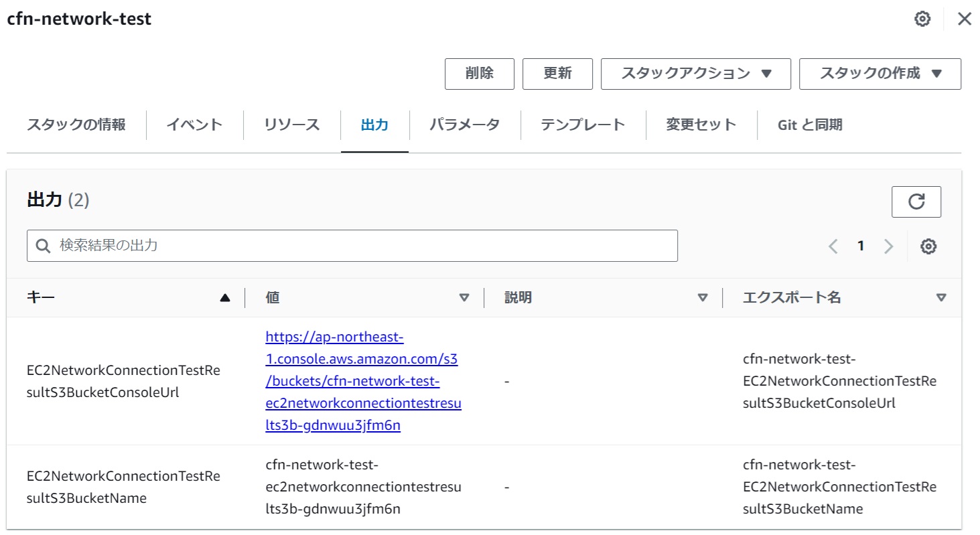
Task: Open the table preferences gear below the refresh button
Action: 928,246
